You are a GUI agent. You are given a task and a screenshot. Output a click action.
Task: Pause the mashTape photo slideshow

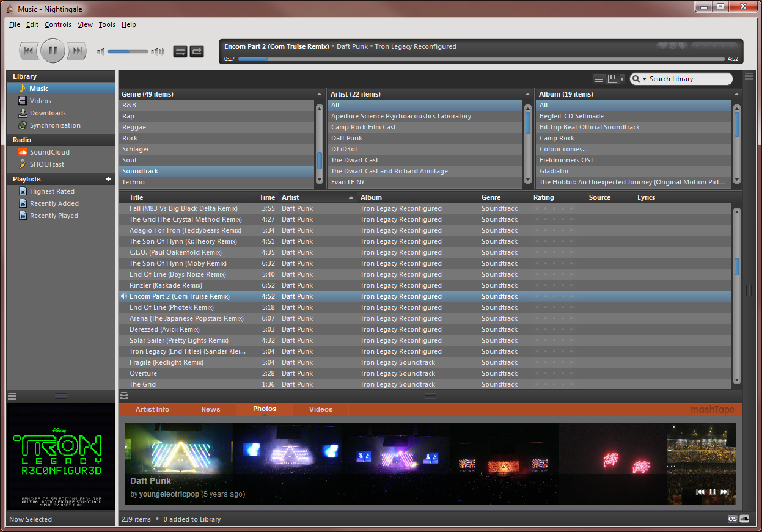(x=712, y=492)
